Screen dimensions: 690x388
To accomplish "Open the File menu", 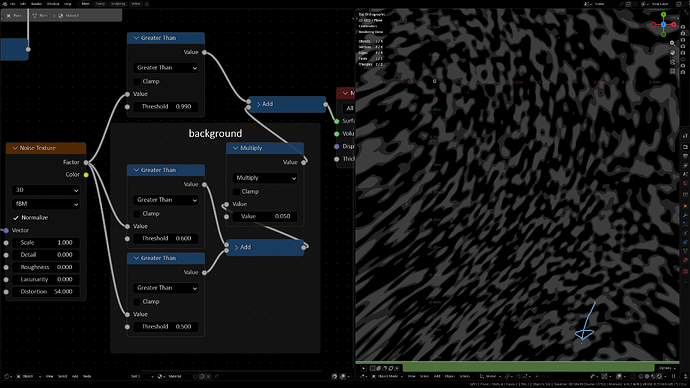I will [x=13, y=4].
